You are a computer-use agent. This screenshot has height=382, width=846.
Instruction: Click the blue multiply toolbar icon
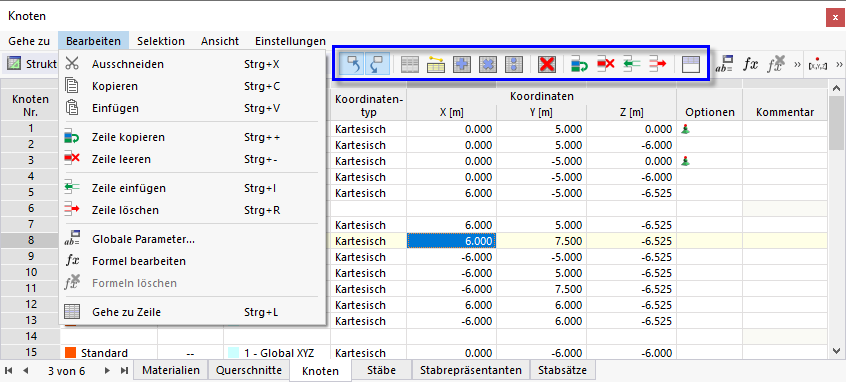point(488,65)
